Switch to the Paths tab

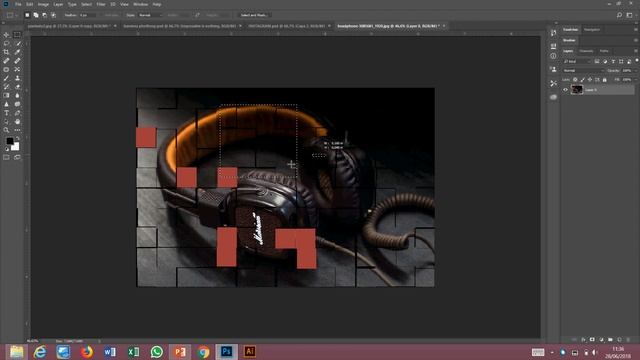pos(604,51)
